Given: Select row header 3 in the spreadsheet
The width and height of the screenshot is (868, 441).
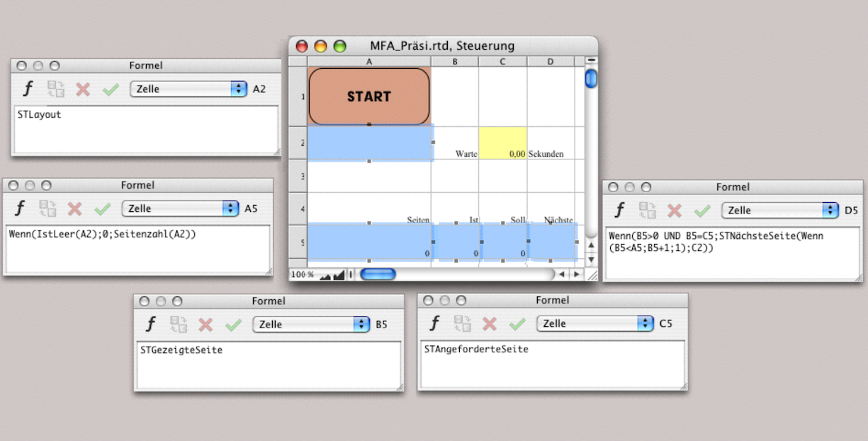Looking at the screenshot, I should pyautogui.click(x=298, y=176).
